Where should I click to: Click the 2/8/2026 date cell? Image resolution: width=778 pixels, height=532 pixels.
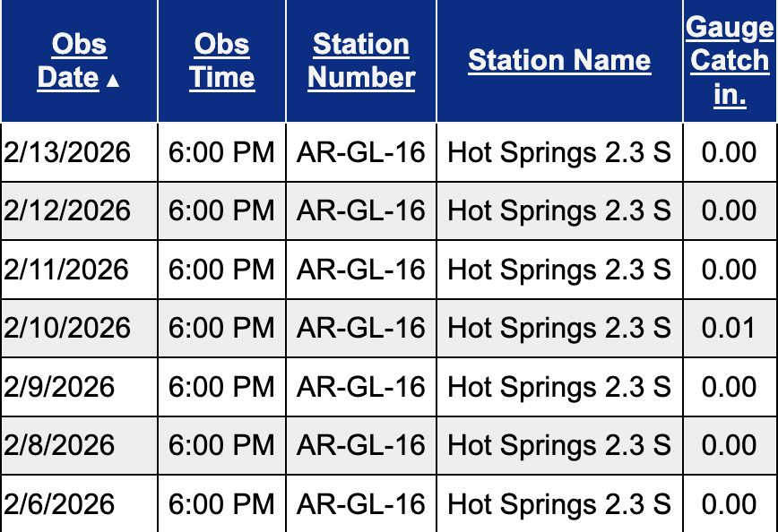(x=60, y=445)
